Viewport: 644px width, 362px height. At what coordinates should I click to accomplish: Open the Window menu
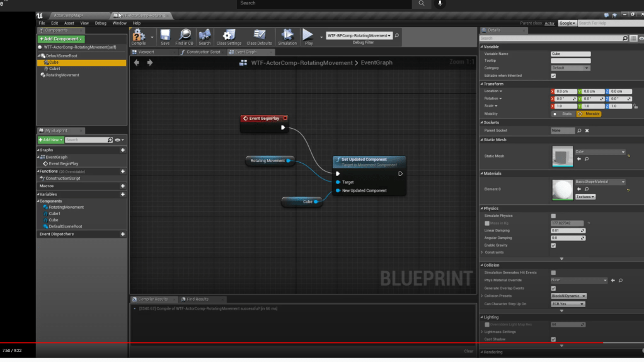119,23
